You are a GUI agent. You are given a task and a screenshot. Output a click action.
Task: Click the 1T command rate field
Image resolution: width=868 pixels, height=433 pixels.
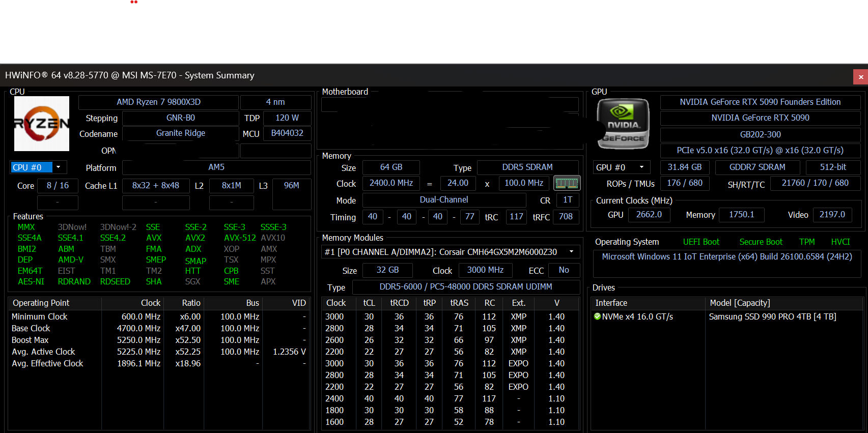coord(568,200)
